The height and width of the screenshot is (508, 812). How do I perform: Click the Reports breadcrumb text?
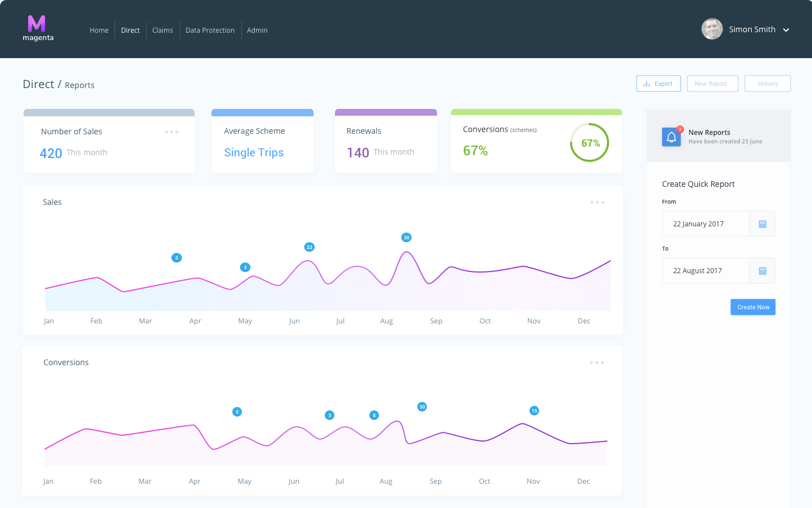(80, 85)
